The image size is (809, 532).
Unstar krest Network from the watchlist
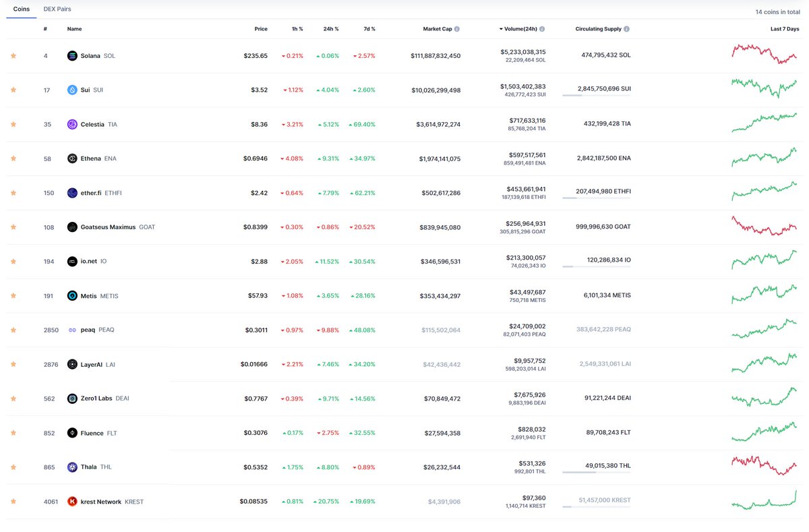13,502
